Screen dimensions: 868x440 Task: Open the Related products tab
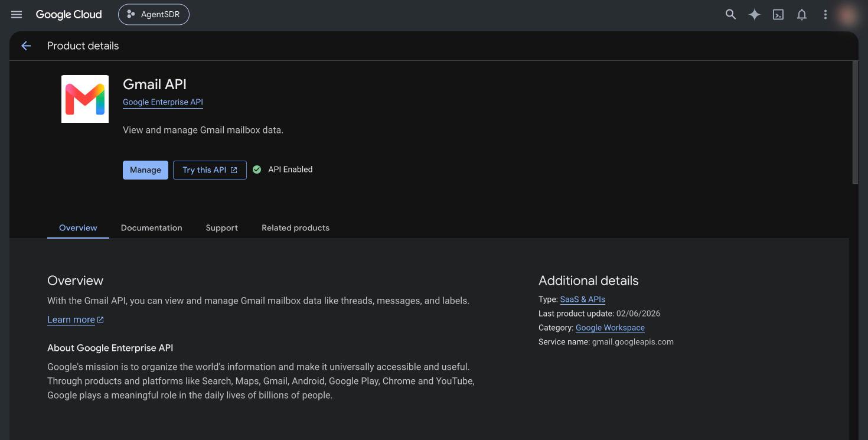[296, 227]
